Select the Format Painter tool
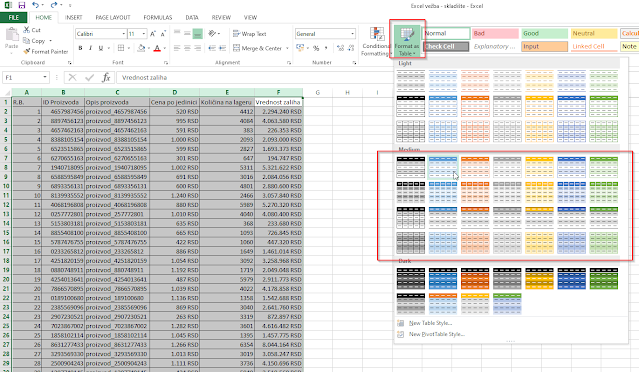Viewport: 639px width, 372px height. coord(46,51)
